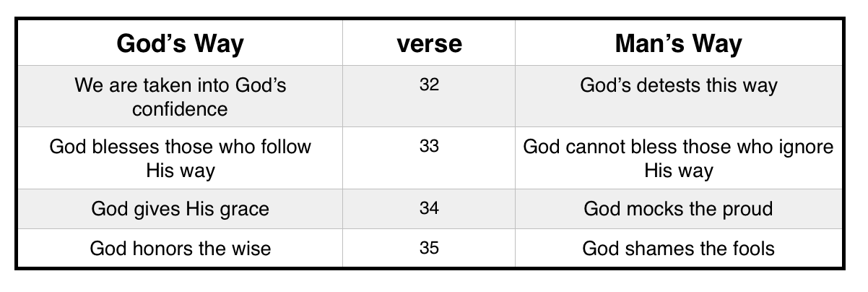
Task: Click the "God honors the wise" cell
Action: pos(180,249)
